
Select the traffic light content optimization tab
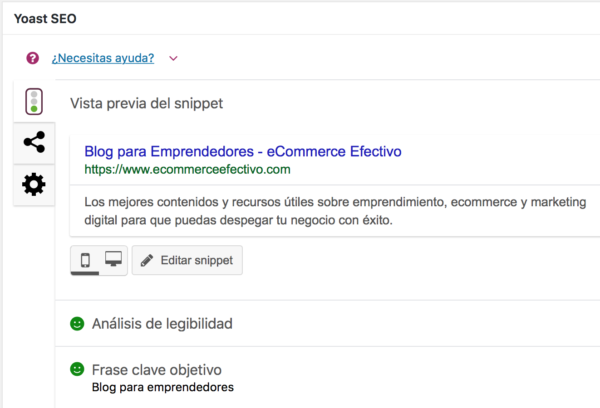[x=34, y=101]
